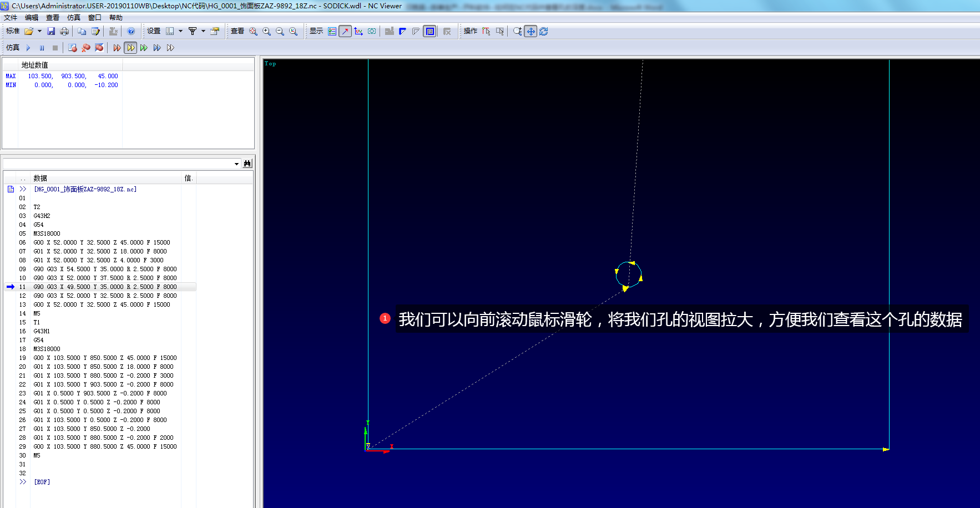Click the rectangle select cursor icon

click(x=500, y=32)
